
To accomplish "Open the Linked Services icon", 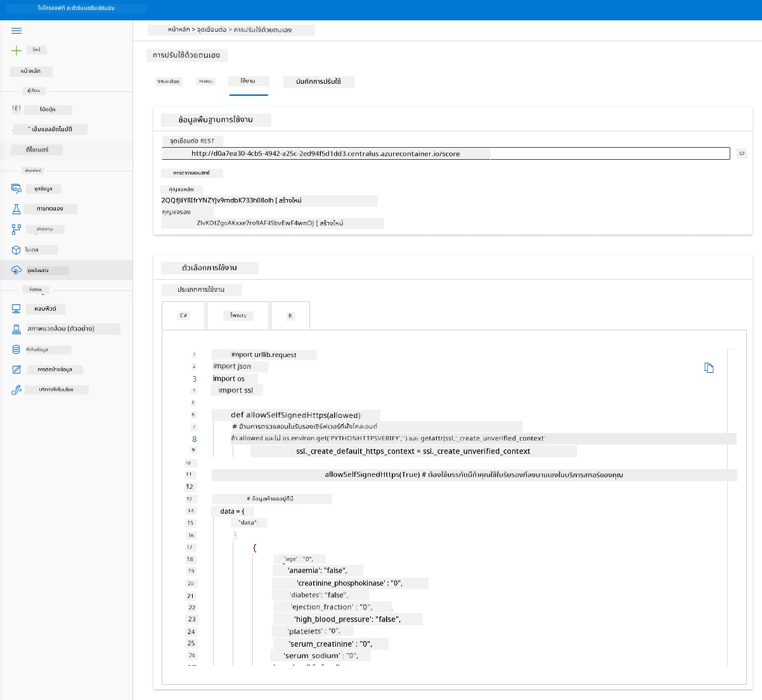I will click(16, 390).
